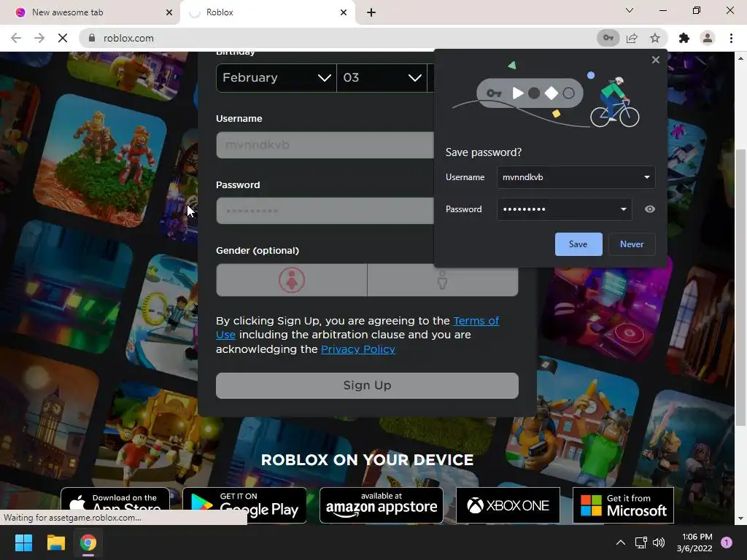The width and height of the screenshot is (747, 560).
Task: Click Never in the save password popup
Action: coord(632,244)
